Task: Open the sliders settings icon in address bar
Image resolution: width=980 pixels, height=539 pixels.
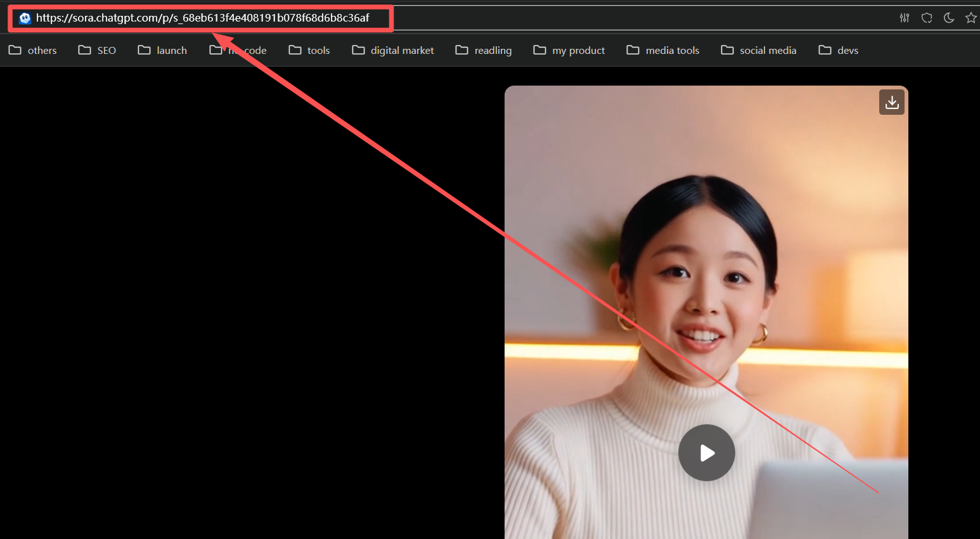Action: coord(905,18)
